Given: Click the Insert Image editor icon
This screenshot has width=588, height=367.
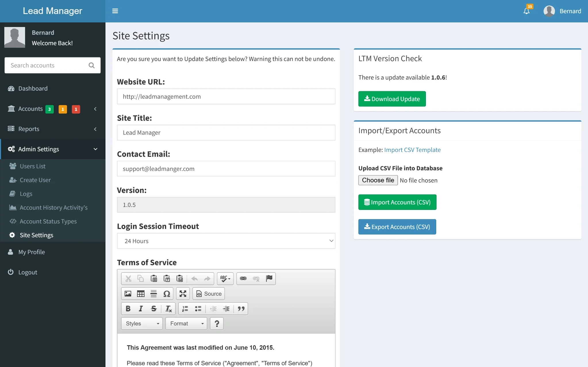Looking at the screenshot, I should click(x=128, y=294).
